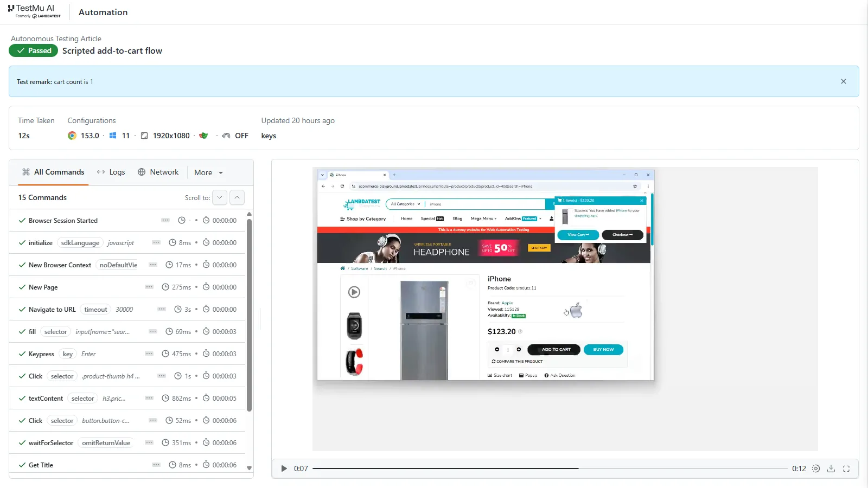Click the Windows OS icon in Configurations
This screenshot has height=488, width=868.
[x=113, y=136]
